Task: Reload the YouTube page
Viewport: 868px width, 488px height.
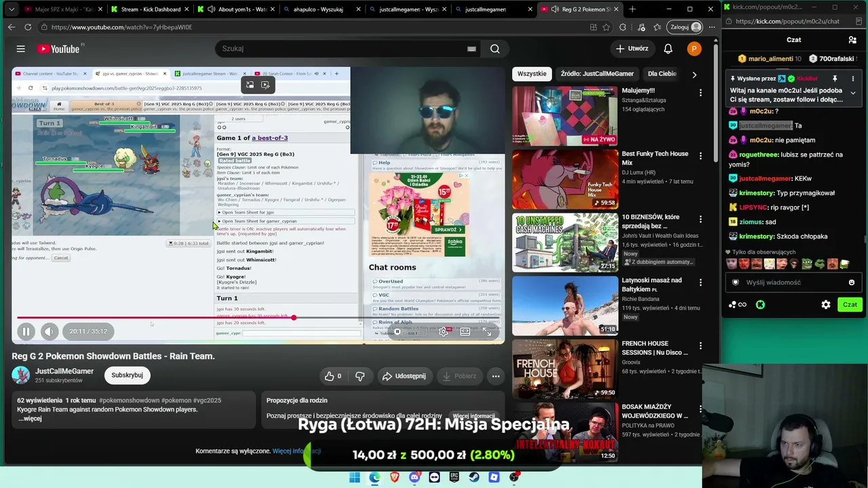Action: [28, 27]
